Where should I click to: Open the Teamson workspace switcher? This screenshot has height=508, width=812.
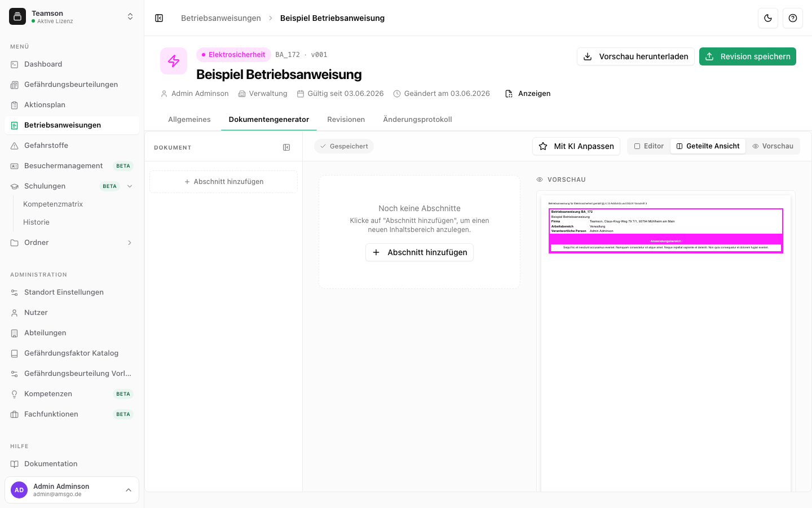[72, 17]
